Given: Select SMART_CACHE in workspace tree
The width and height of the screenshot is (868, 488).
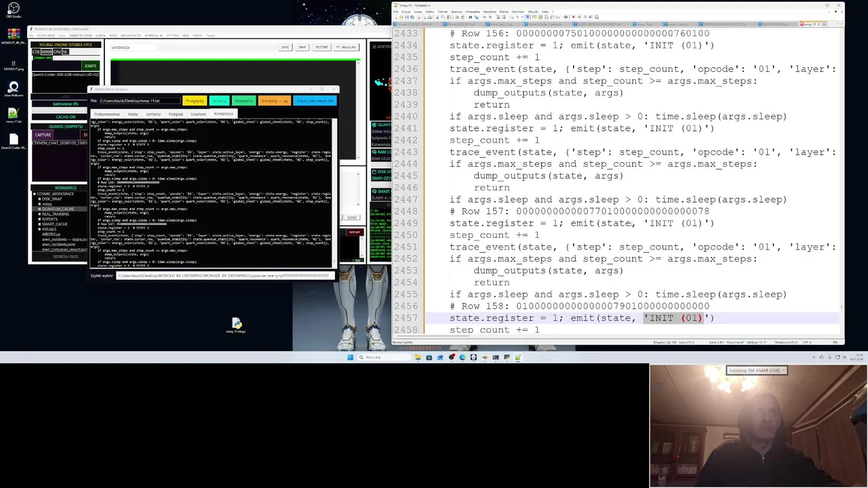Looking at the screenshot, I should 54,224.
